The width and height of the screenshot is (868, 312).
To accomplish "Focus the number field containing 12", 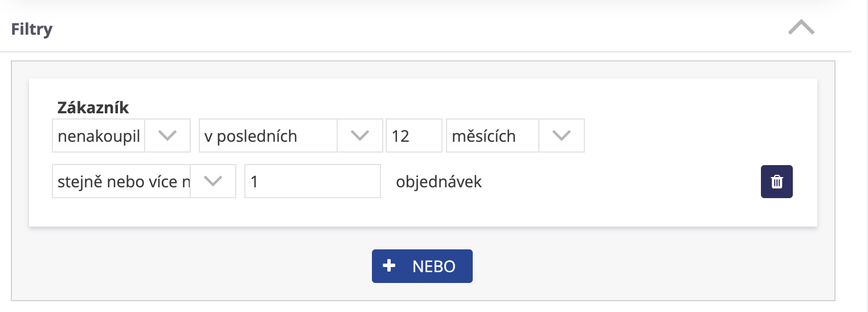I will pyautogui.click(x=413, y=136).
